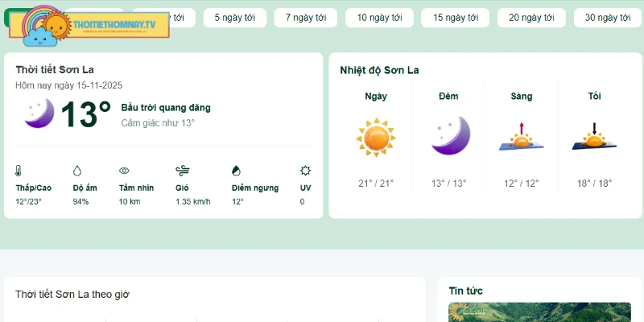This screenshot has width=644, height=322.
Task: Click the thoitiethomnay.tv logo banner
Action: coord(89,26)
